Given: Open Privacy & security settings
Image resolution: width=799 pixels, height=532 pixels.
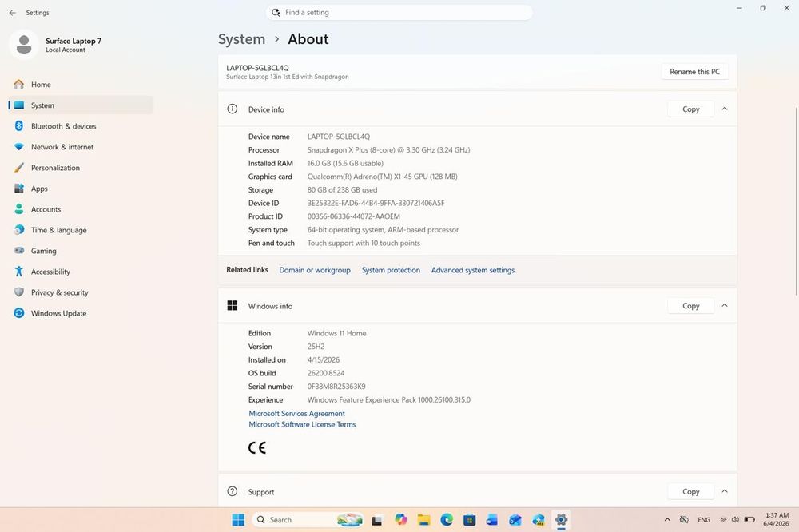Looking at the screenshot, I should (81, 292).
